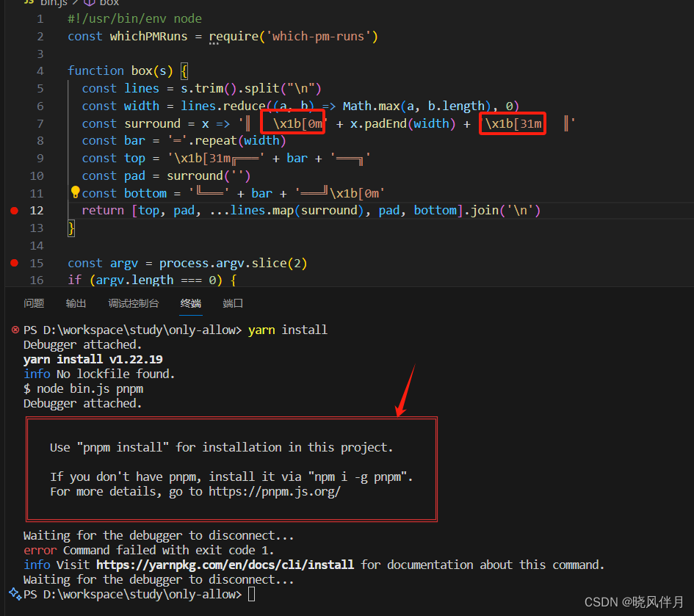Click the line 15 breakpoint dot
Viewport: 694px width, 616px height.
pos(13,263)
